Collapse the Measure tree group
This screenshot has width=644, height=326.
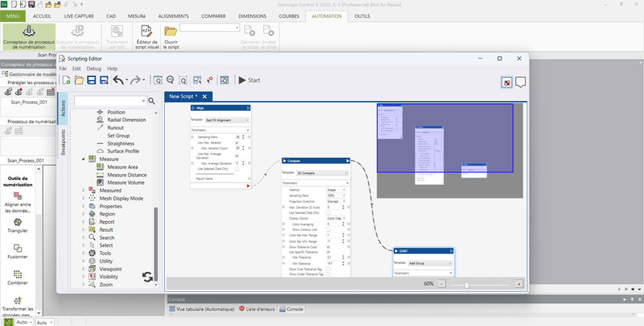[x=83, y=159]
